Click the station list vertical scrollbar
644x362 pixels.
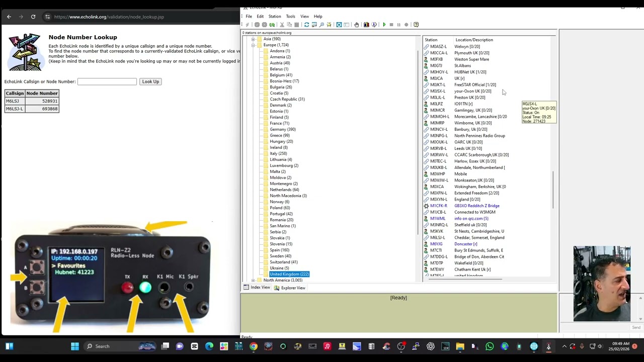pos(553,189)
